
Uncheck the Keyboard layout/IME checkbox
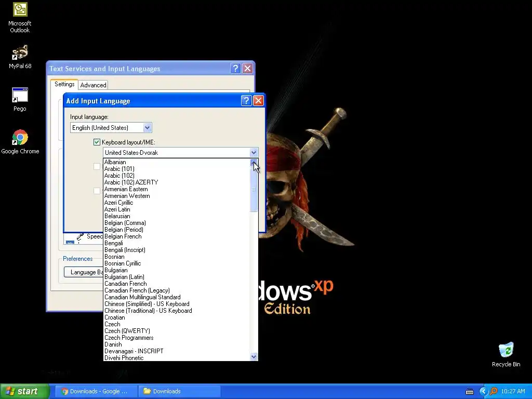(x=97, y=142)
